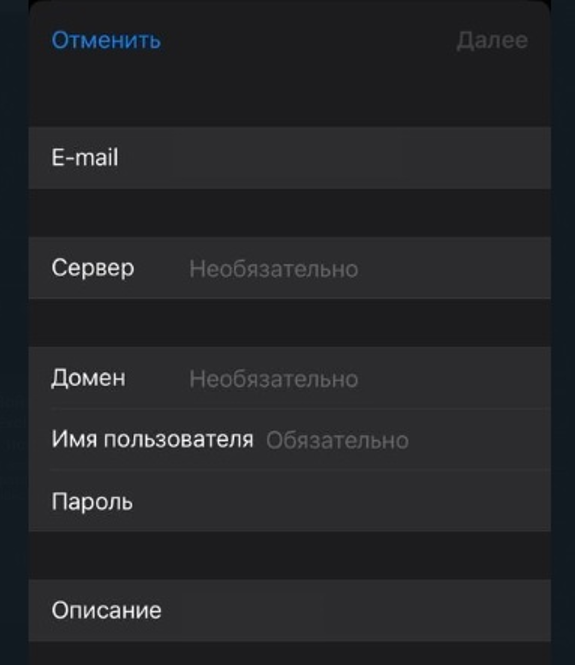Screen dimensions: 576x666
Task: Activate the empty area of the Пароль row
Action: (x=340, y=501)
